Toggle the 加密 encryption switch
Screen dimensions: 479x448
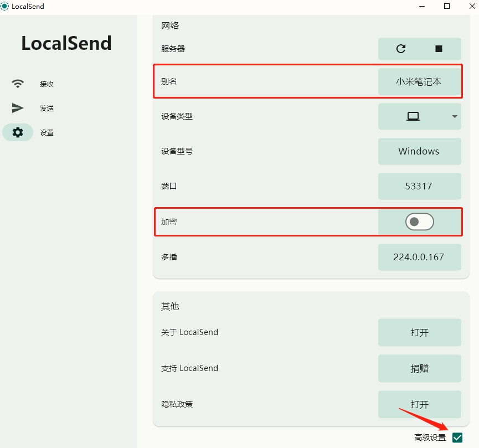pyautogui.click(x=419, y=222)
